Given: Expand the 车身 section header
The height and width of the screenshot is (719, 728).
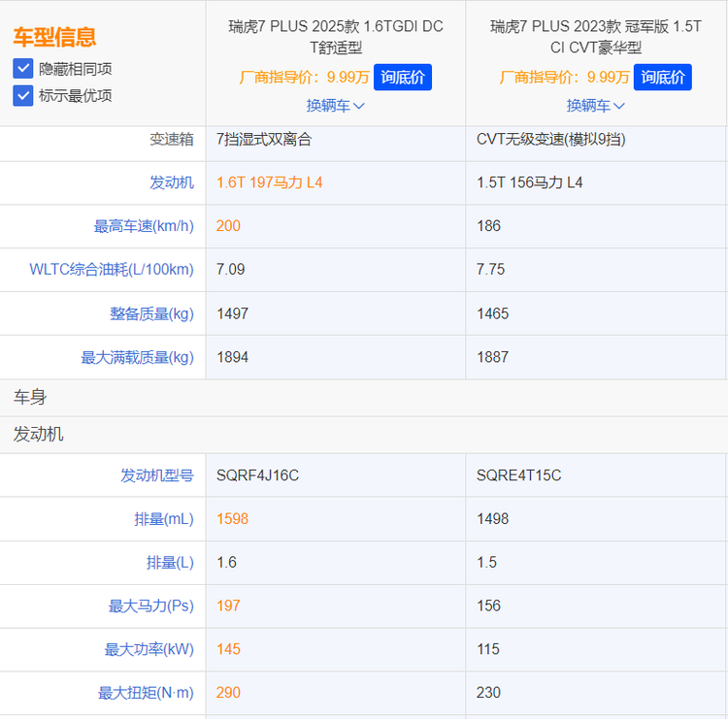Looking at the screenshot, I should (x=30, y=397).
